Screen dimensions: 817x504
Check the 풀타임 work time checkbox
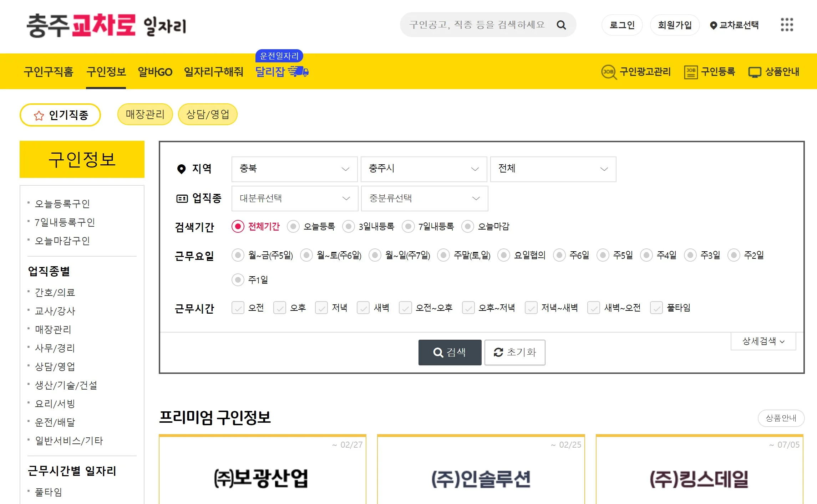point(656,308)
